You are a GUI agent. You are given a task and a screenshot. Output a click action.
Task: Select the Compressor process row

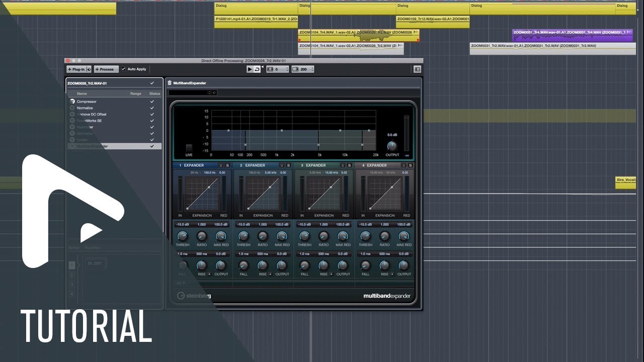tap(115, 102)
